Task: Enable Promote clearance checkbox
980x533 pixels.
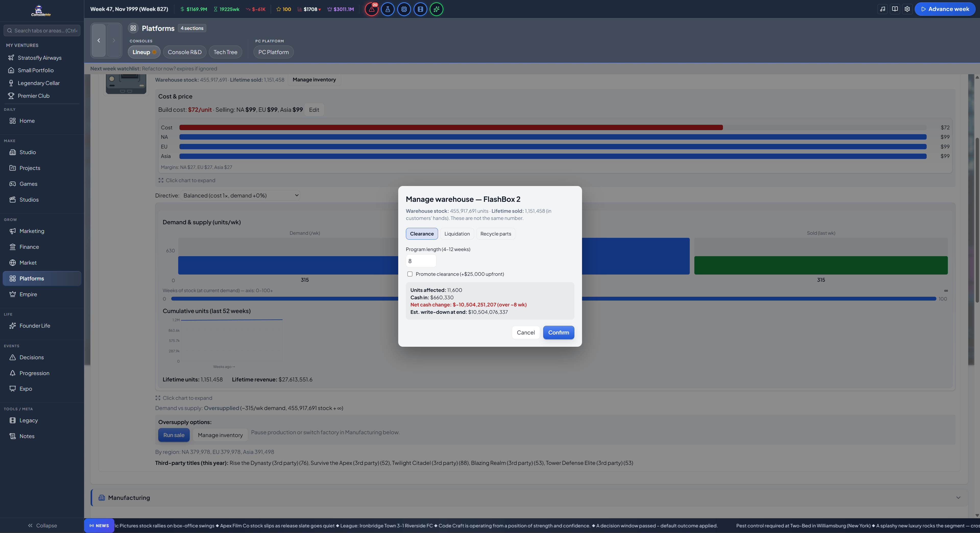Action: (410, 274)
